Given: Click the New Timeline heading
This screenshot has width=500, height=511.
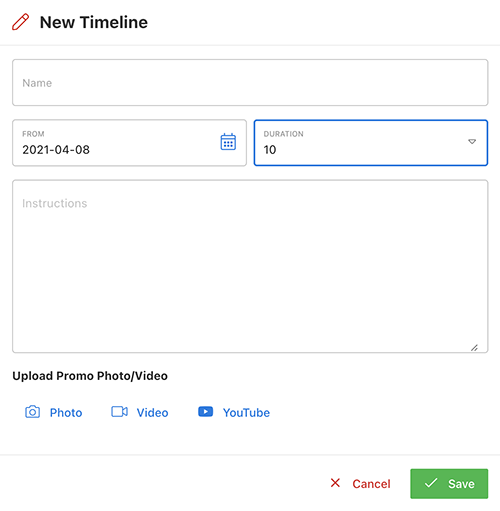Looking at the screenshot, I should pyautogui.click(x=94, y=22).
